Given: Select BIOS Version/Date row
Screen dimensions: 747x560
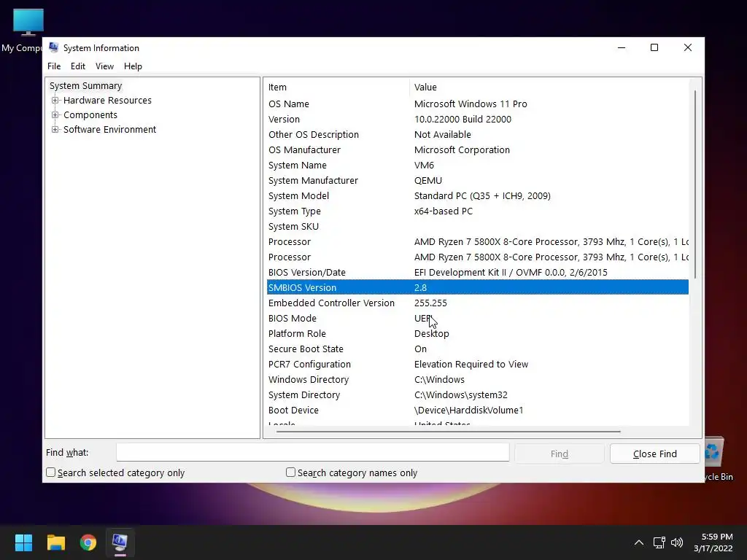Looking at the screenshot, I should click(x=477, y=273).
